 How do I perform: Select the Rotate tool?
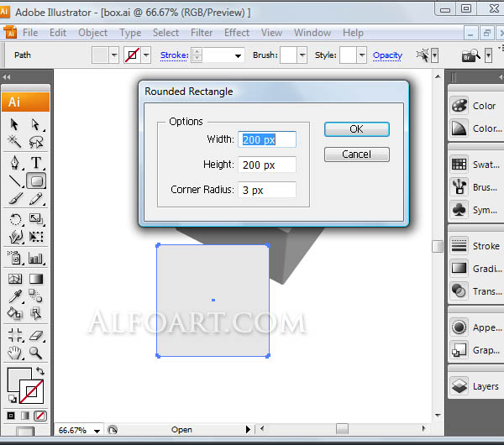click(x=15, y=220)
